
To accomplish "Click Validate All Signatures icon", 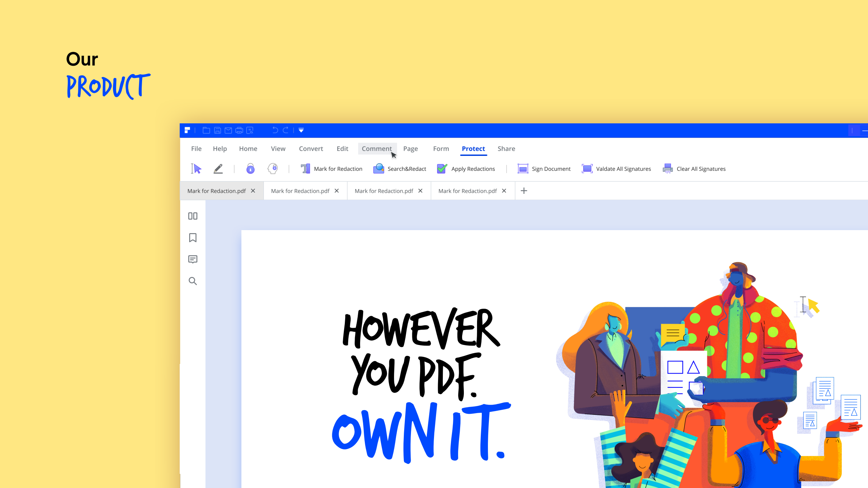I will pyautogui.click(x=587, y=168).
